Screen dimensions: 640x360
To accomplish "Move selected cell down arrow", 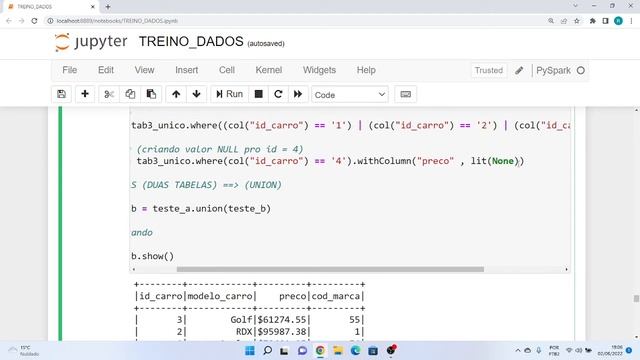I will (196, 94).
